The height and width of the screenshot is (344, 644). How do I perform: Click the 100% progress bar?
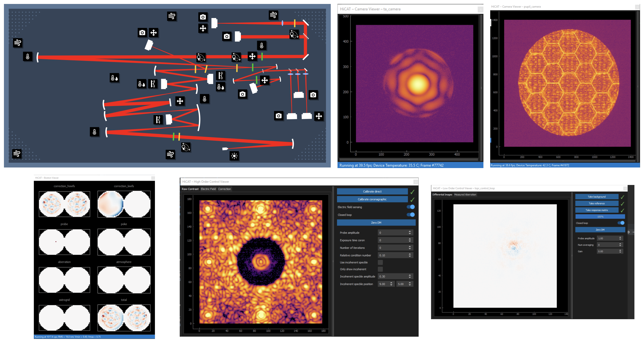click(x=600, y=217)
